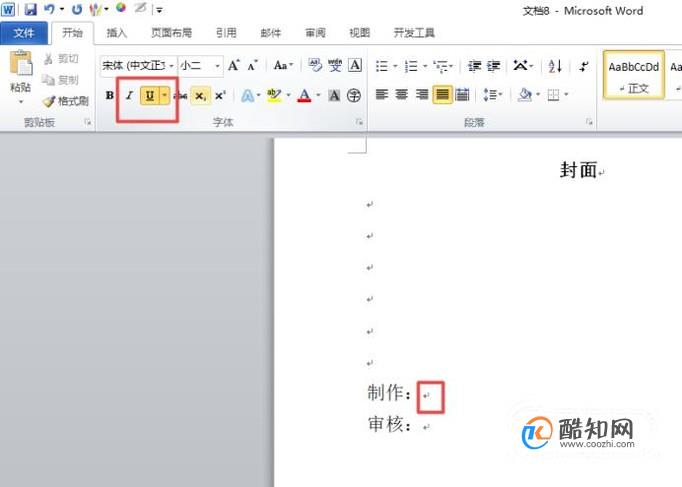Switch to the 插入 Insert tab
This screenshot has width=682, height=487.
point(117,33)
